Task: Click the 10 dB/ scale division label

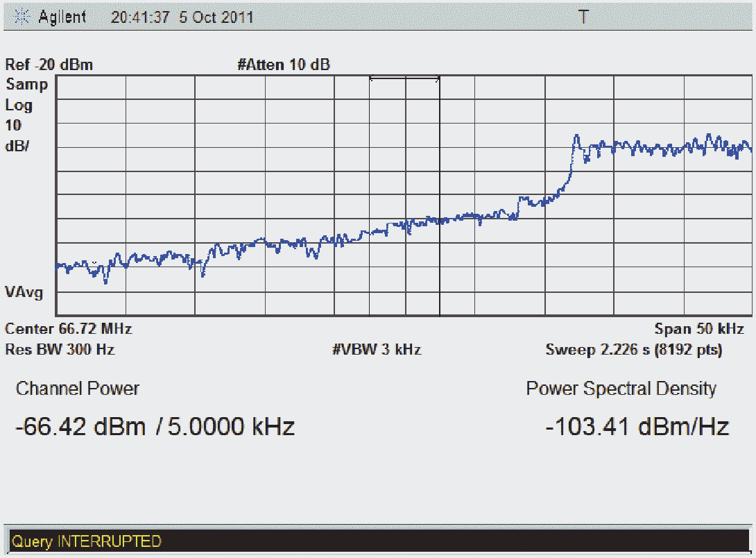Action: click(18, 136)
